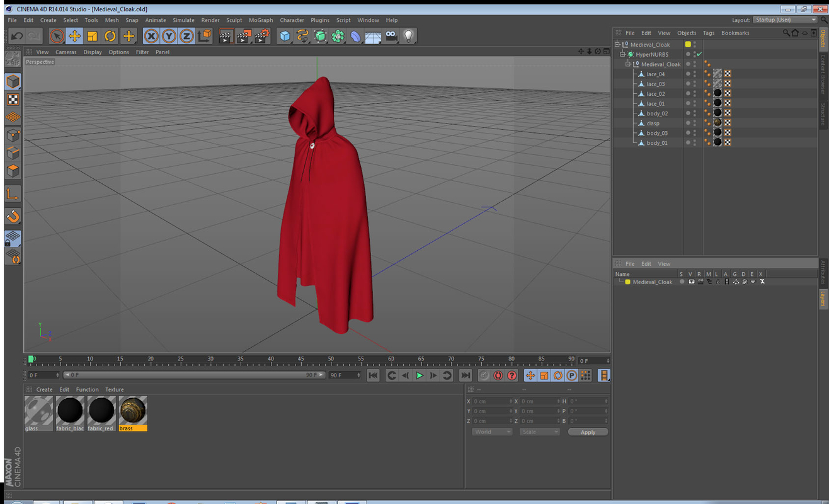This screenshot has width=829, height=504.
Task: Toggle the X axis lock button
Action: pos(151,36)
